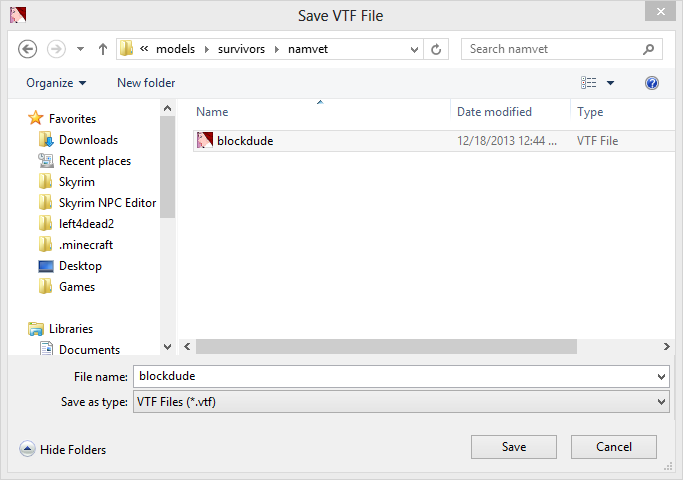Select the Desktop icon in Favorites

pyautogui.click(x=45, y=266)
